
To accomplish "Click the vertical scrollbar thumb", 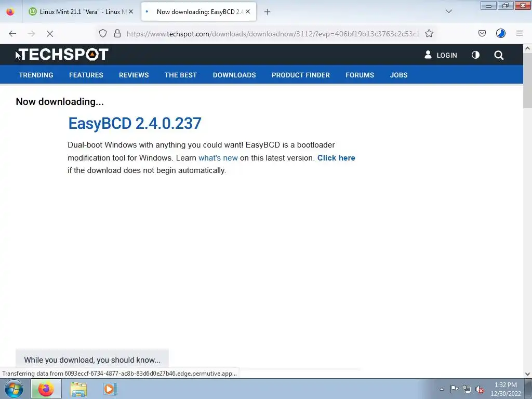I will [x=527, y=81].
